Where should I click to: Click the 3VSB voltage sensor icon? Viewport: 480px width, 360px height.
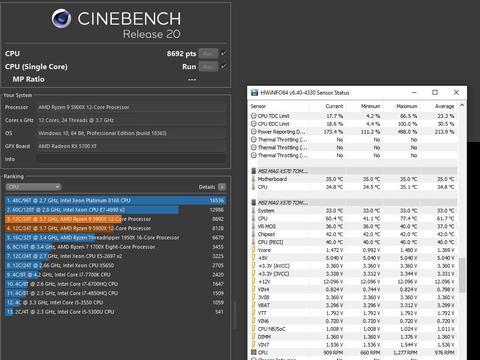(x=254, y=297)
